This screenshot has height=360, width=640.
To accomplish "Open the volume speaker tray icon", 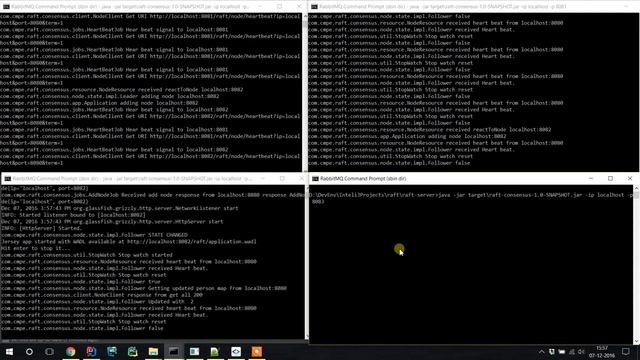I will [581, 351].
